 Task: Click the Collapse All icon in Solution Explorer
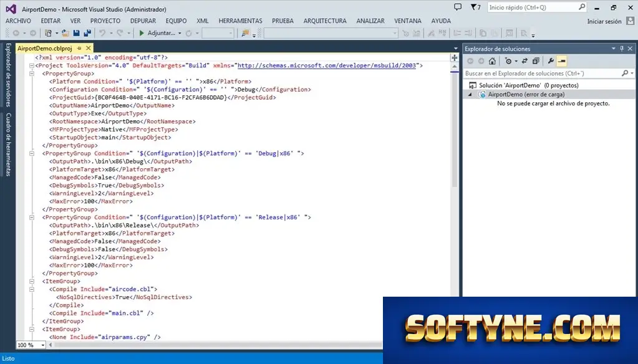point(536,61)
